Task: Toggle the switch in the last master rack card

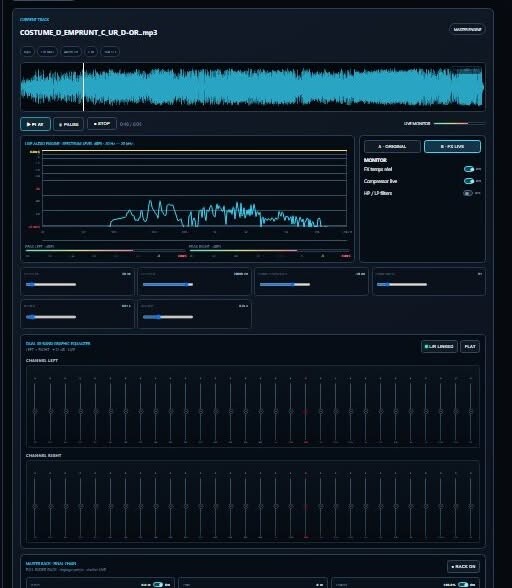Action: (463, 585)
